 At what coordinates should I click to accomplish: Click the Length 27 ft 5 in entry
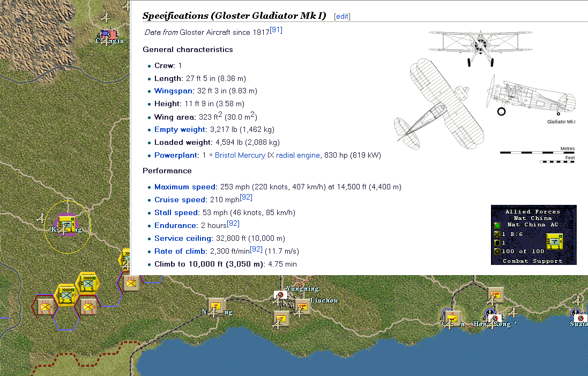click(x=200, y=78)
